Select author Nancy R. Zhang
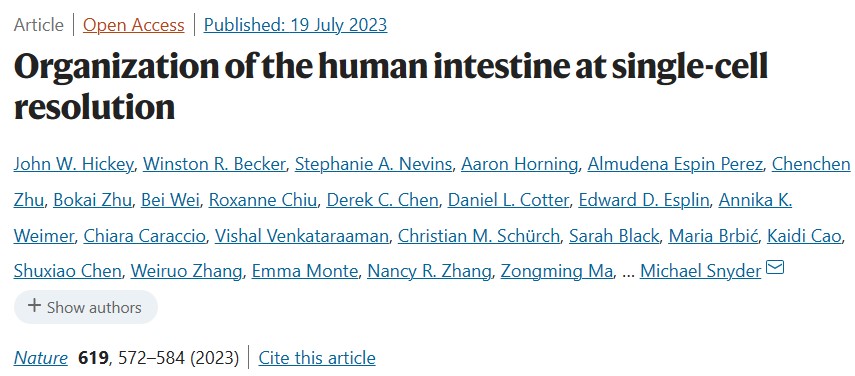 (429, 271)
